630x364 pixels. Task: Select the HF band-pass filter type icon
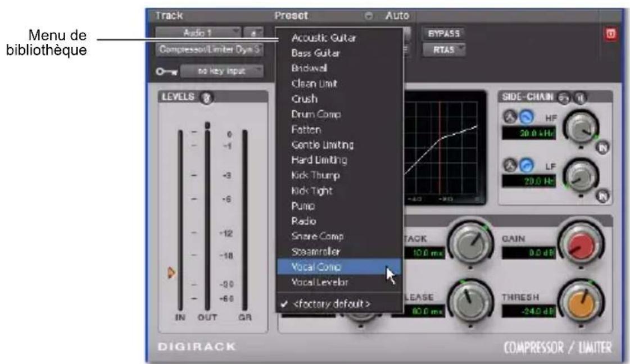pos(510,117)
